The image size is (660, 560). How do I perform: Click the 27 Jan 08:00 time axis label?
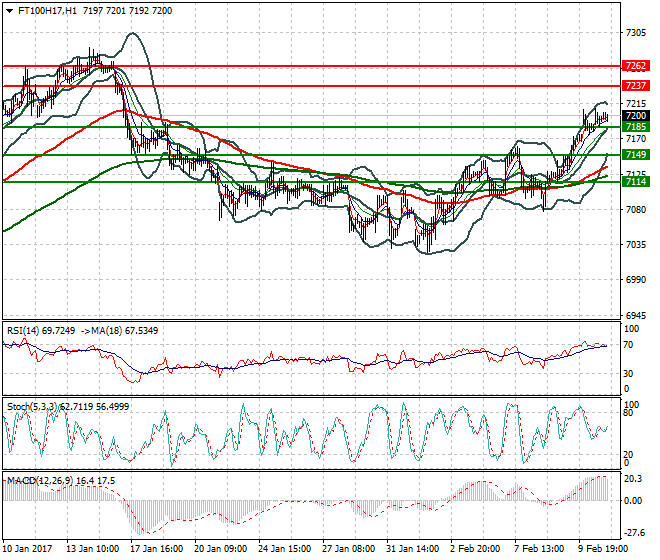(349, 549)
